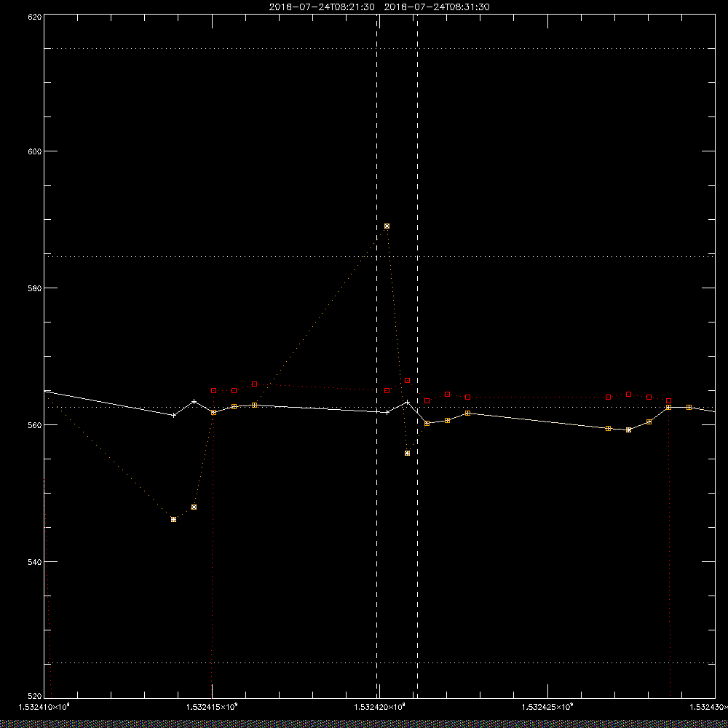Select the 540 y-axis label

(x=35, y=562)
